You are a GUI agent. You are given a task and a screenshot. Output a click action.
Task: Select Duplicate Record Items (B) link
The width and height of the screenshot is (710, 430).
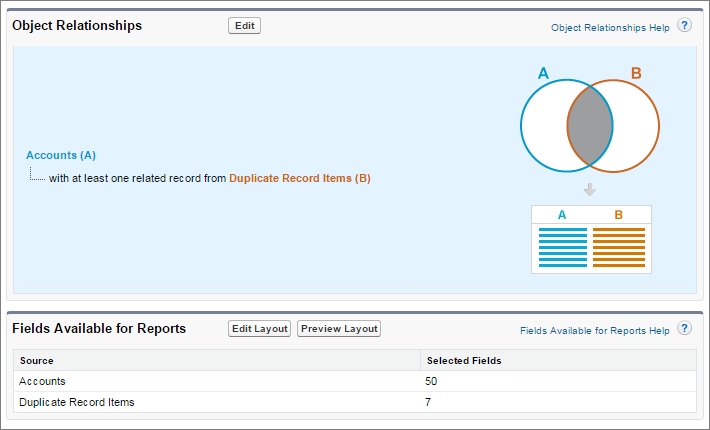300,178
